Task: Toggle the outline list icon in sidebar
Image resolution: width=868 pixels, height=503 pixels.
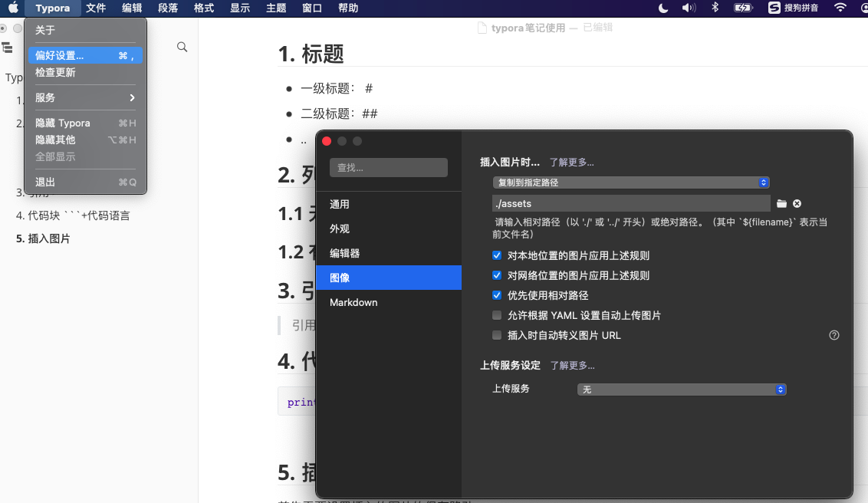Action: pyautogui.click(x=7, y=48)
